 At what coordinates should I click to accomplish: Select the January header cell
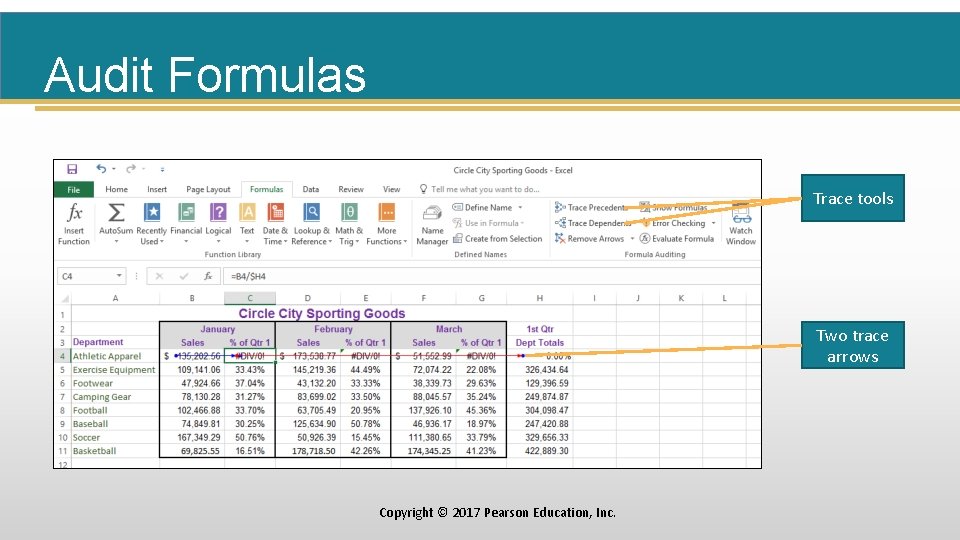tap(217, 329)
